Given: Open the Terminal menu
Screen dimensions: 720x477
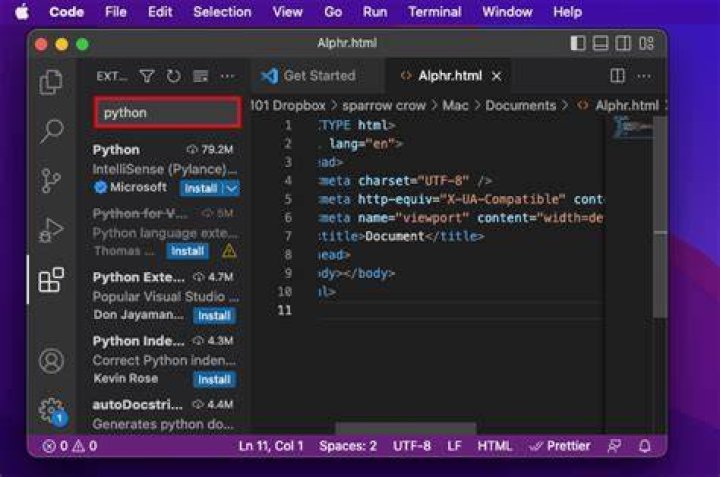Looking at the screenshot, I should (435, 11).
